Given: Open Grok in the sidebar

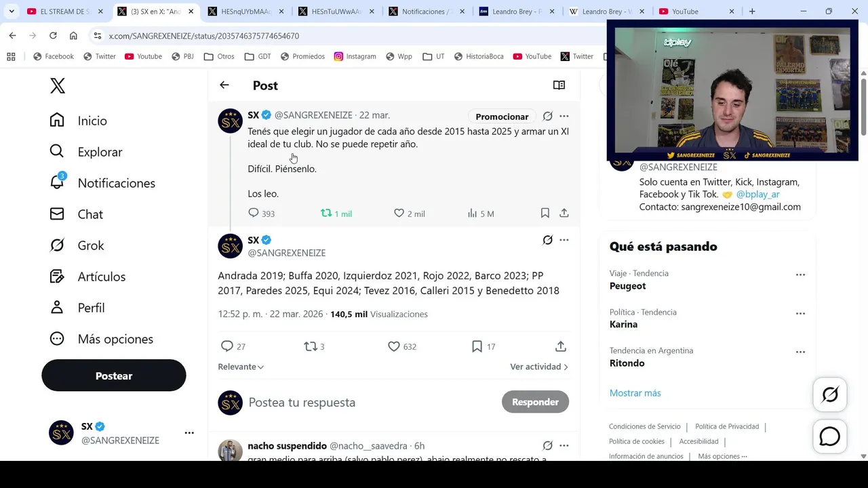Looking at the screenshot, I should [x=77, y=245].
